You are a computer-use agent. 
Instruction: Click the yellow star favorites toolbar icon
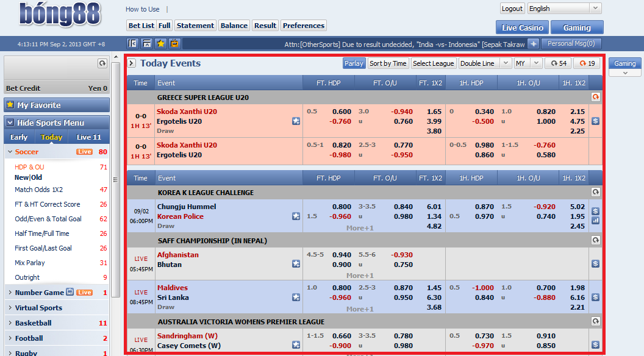[160, 43]
